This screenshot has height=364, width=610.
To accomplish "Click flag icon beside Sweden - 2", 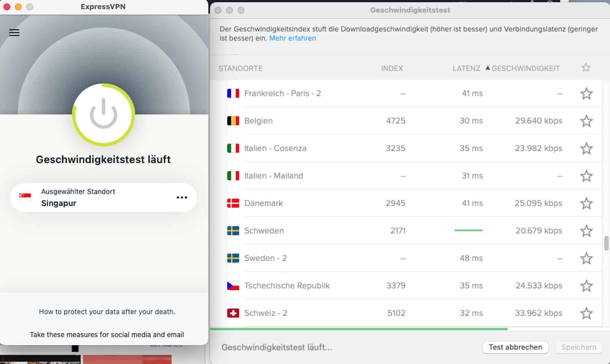I will point(233,258).
